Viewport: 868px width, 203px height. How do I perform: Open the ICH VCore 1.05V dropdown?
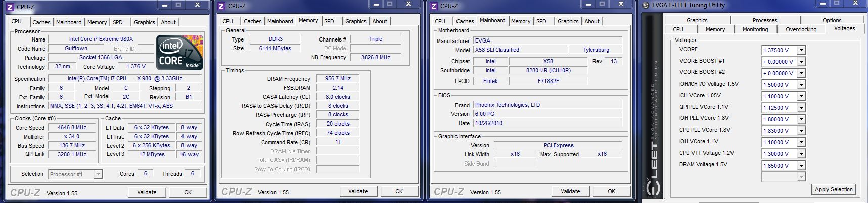(801, 96)
